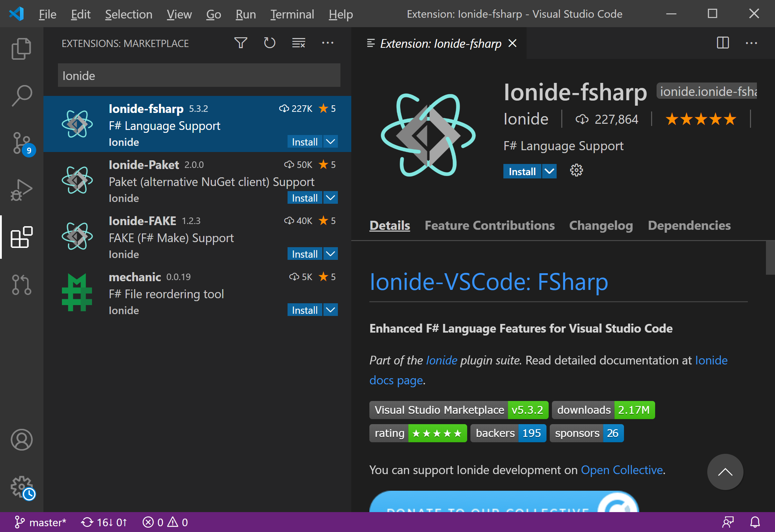The image size is (775, 532).
Task: Open the Explorer view in activity bar
Action: [21, 48]
